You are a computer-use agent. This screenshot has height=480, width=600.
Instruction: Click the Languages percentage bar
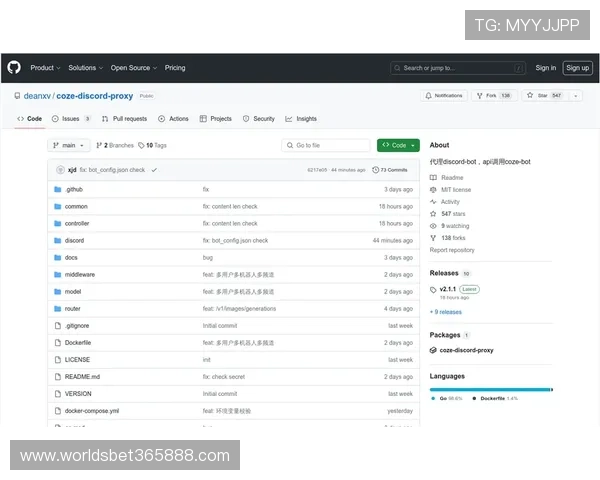coord(491,390)
